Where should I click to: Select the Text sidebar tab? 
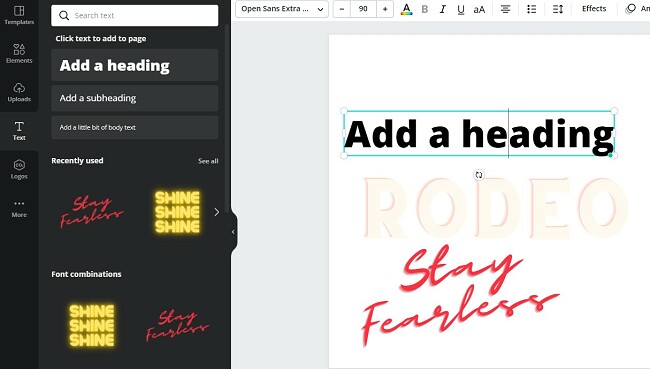[19, 131]
